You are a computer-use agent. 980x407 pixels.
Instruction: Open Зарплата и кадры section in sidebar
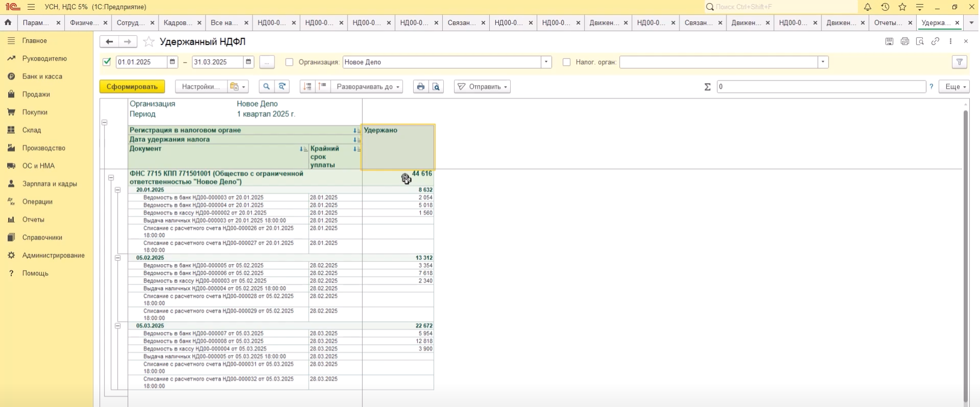click(x=49, y=184)
